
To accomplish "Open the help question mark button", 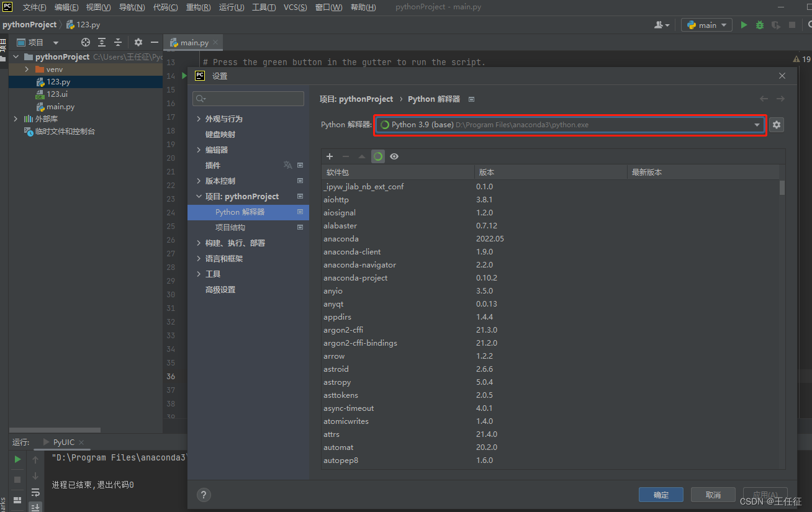I will coord(204,495).
